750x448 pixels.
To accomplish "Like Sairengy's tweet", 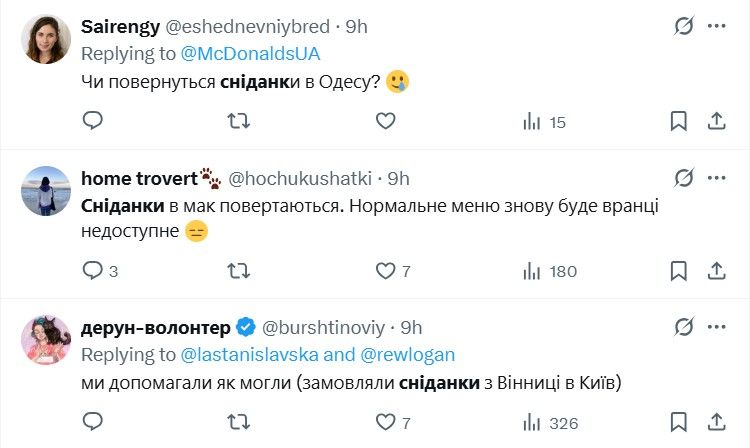I will coord(386,121).
